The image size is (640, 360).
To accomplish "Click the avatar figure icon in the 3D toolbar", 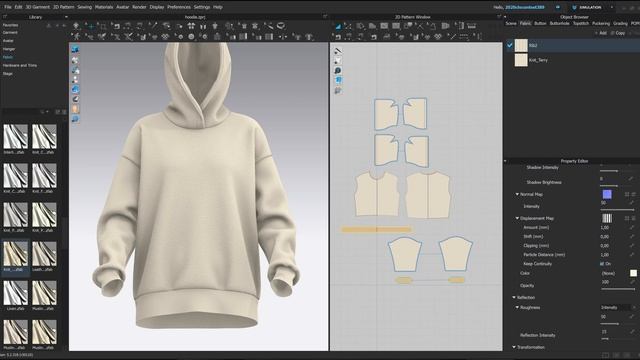I will click(215, 26).
